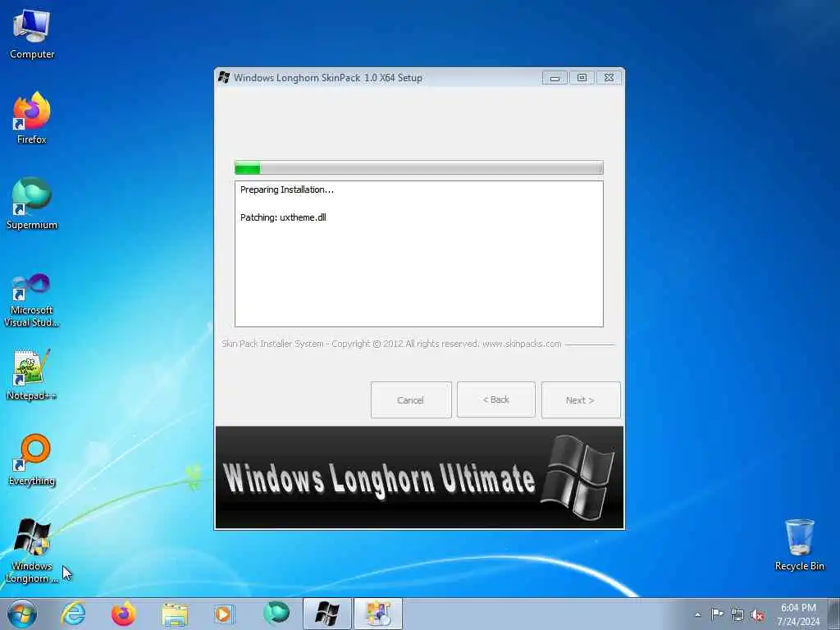The image size is (840, 630).
Task: Launch Supermium from the taskbar
Action: coord(276,614)
